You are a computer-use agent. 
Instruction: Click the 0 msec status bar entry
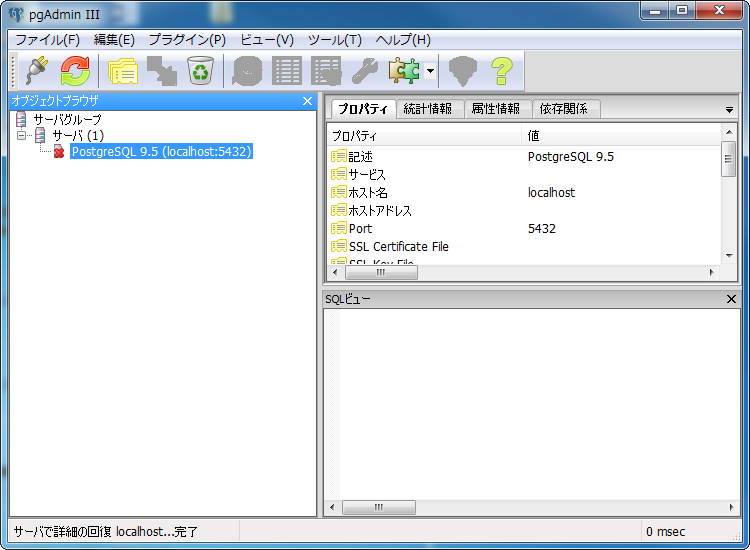tap(665, 531)
